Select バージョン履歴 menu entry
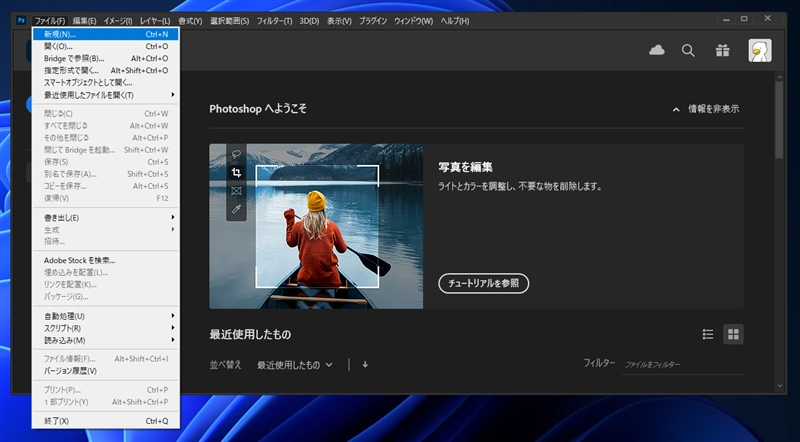The width and height of the screenshot is (800, 442). coord(106,371)
